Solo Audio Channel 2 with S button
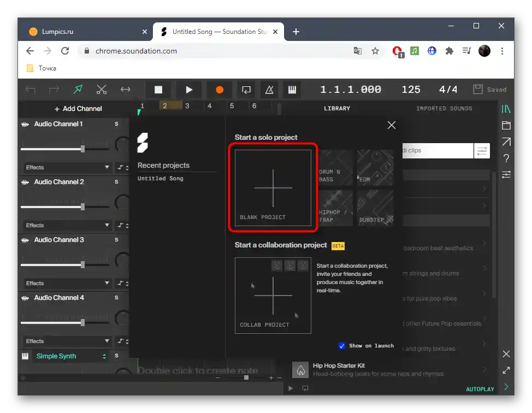 [x=116, y=182]
